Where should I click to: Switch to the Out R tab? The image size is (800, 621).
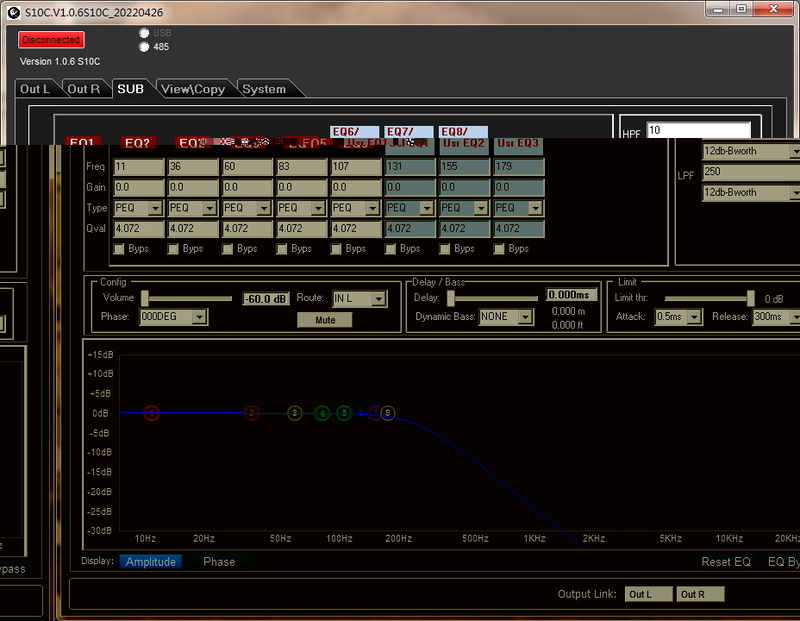click(84, 89)
